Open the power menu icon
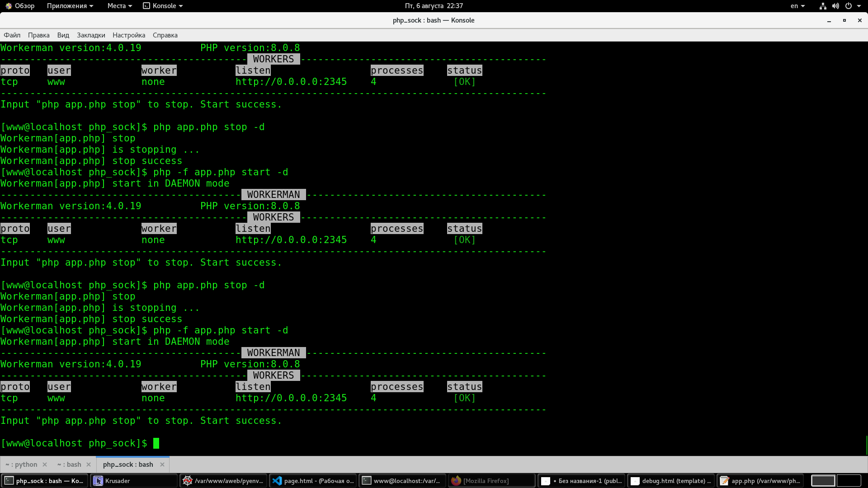The height and width of the screenshot is (488, 868). [849, 6]
